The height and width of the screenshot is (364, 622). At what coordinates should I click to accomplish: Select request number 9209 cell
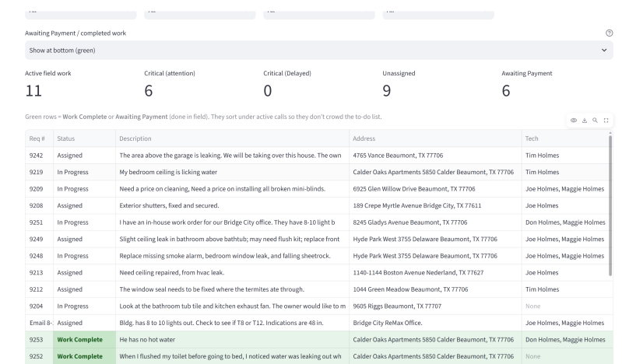tap(39, 189)
